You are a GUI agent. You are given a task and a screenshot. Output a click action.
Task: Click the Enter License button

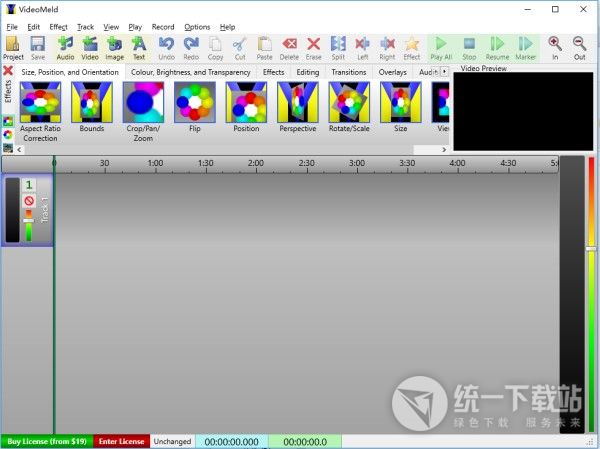click(x=121, y=441)
